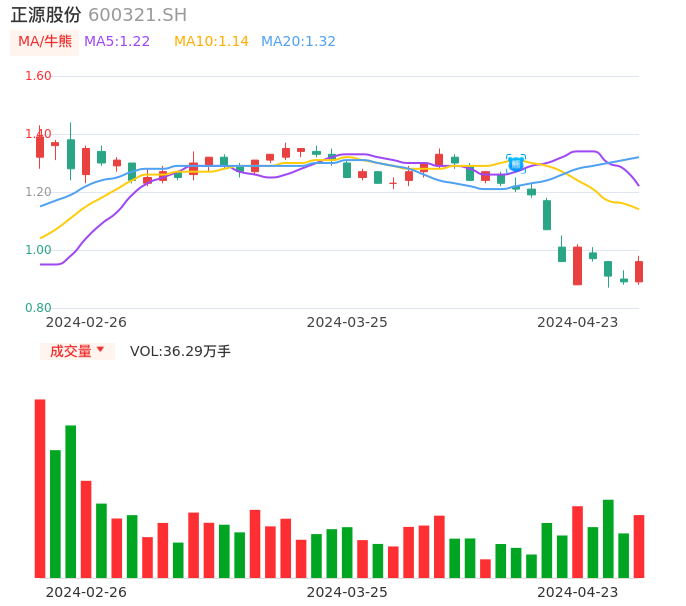Viewport: 686px width, 606px height.
Task: Click the 2024-04-23 date under the price chart
Action: pos(578,322)
